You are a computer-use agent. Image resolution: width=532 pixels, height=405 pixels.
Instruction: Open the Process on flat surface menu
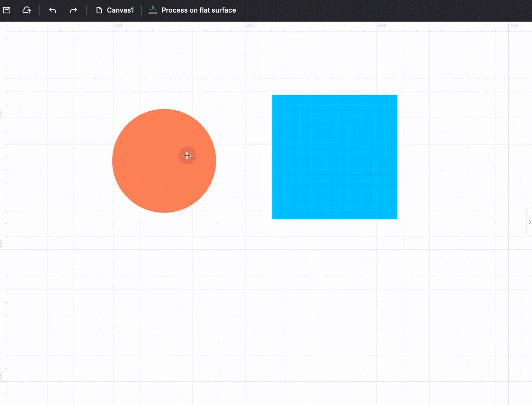[199, 10]
